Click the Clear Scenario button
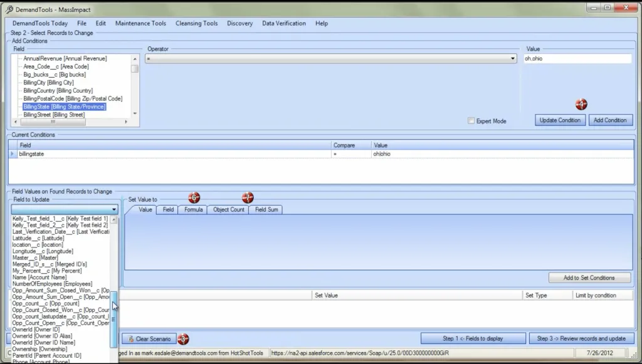Screen dimensions: 642x364 pyautogui.click(x=149, y=339)
